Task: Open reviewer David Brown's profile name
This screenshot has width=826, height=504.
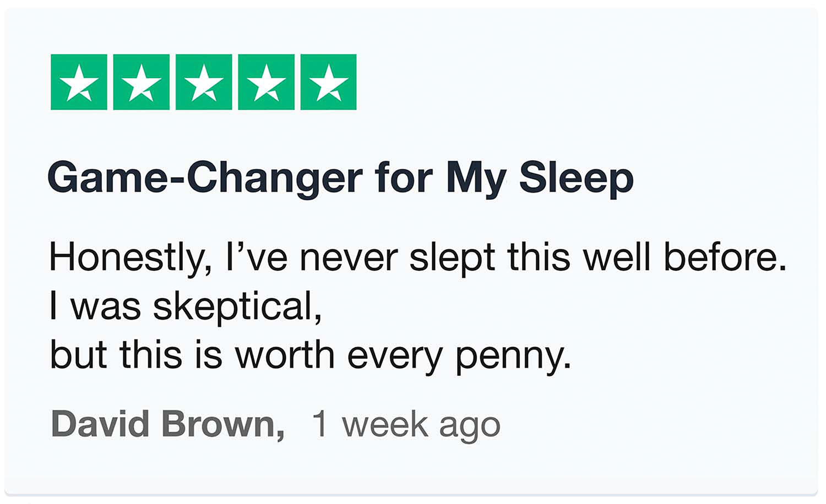Action: [x=167, y=424]
